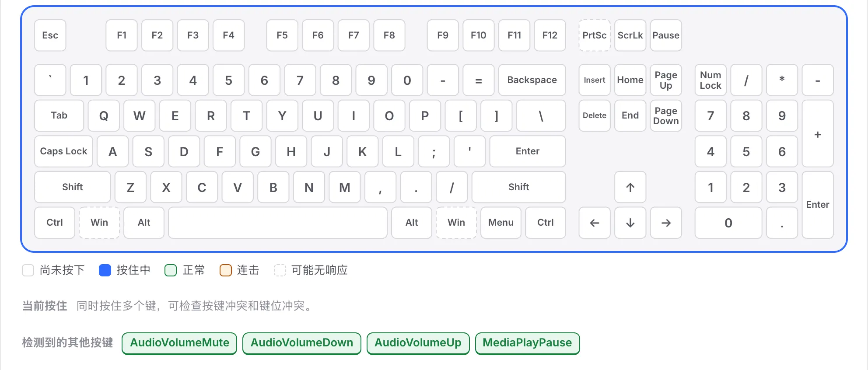Click the Page Down key

pyautogui.click(x=666, y=115)
